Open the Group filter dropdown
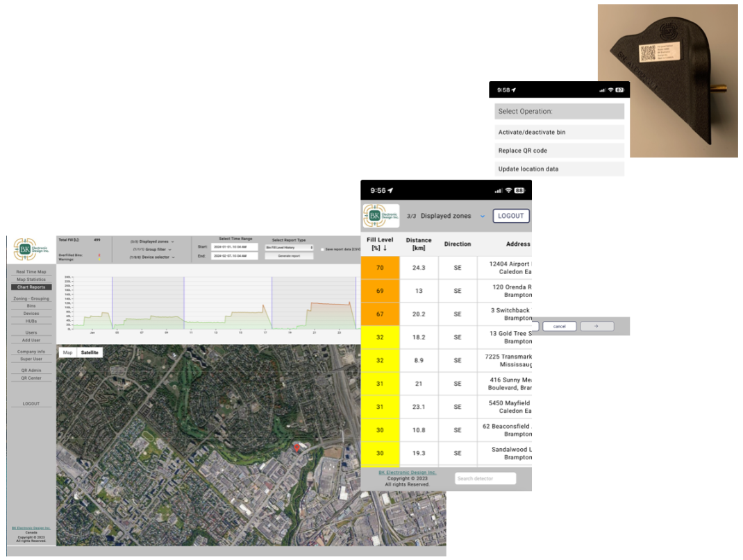 pyautogui.click(x=151, y=249)
